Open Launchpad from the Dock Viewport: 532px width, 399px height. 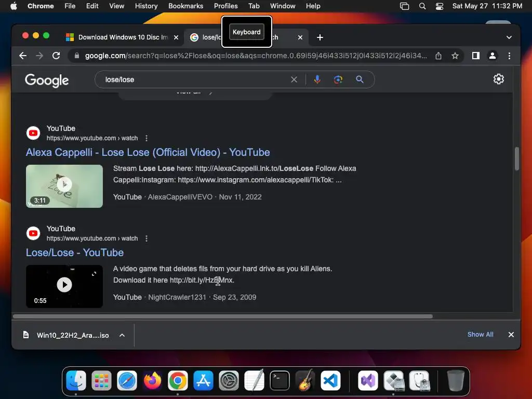pos(101,380)
